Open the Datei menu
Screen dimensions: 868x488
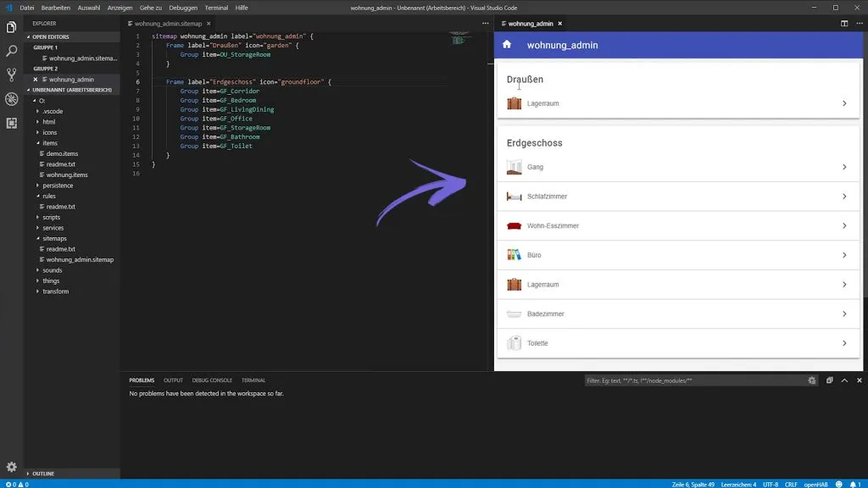tap(26, 8)
